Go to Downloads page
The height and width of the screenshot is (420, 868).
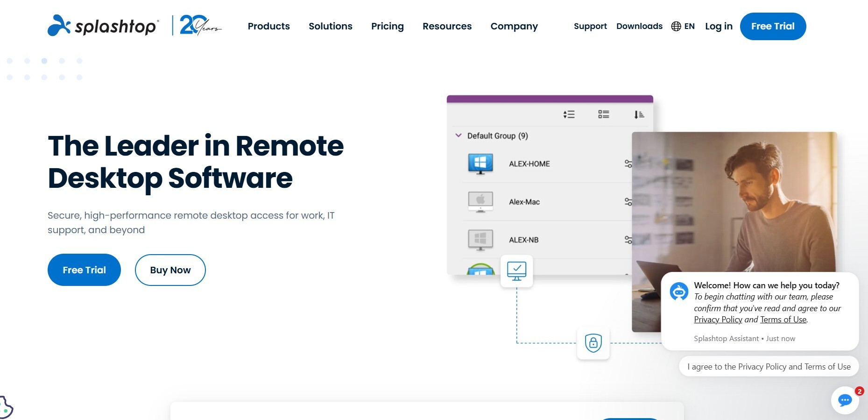(x=640, y=26)
